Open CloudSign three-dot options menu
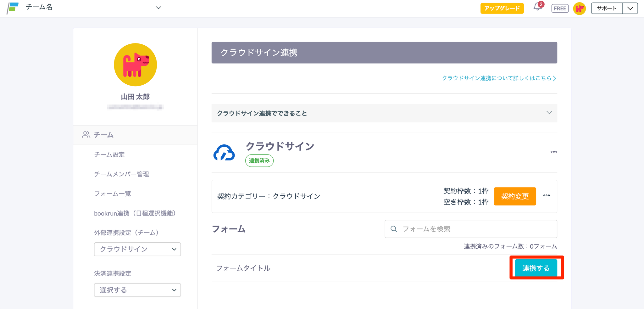The image size is (644, 309). coord(553,152)
